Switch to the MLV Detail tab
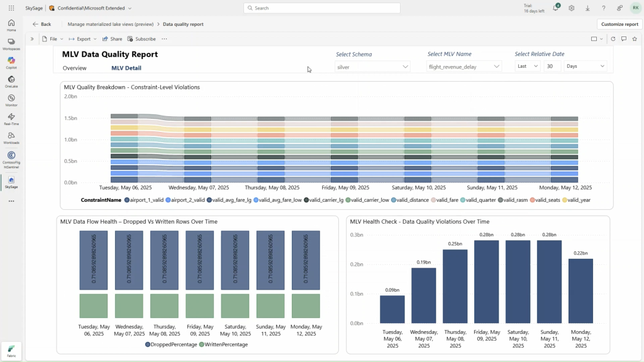The width and height of the screenshot is (644, 362). [x=126, y=68]
